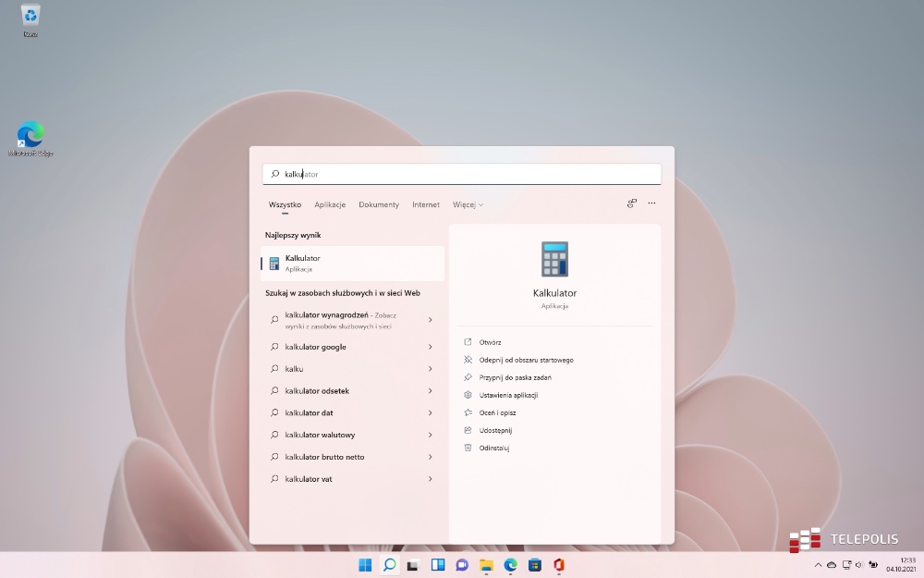This screenshot has height=578, width=924.
Task: Click Odinstaluj to uninstall Kalkulator
Action: point(494,448)
